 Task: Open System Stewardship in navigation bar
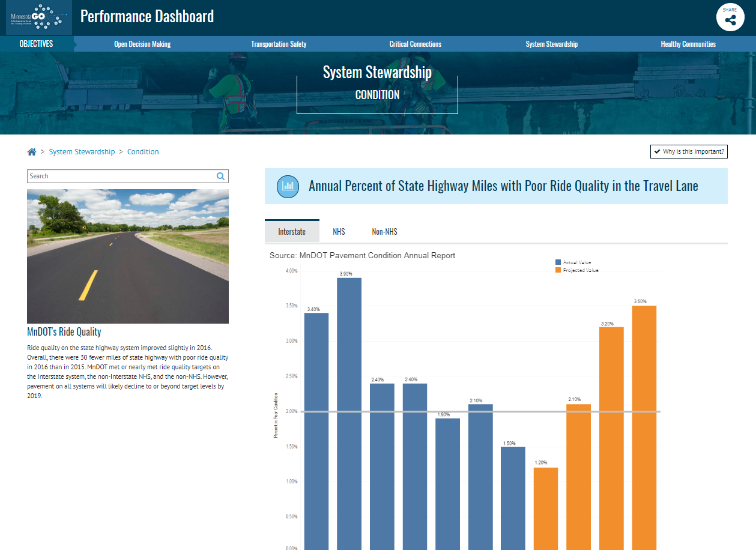click(551, 44)
